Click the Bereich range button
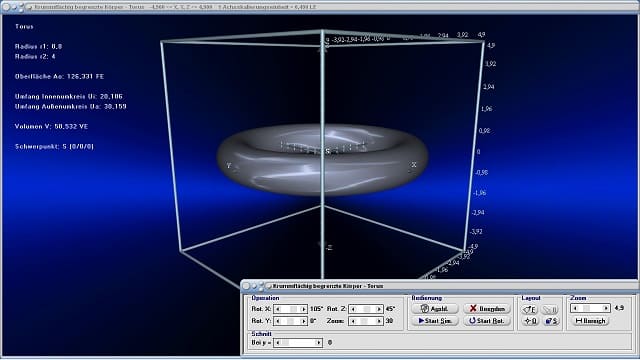640x360 pixels. pyautogui.click(x=591, y=321)
